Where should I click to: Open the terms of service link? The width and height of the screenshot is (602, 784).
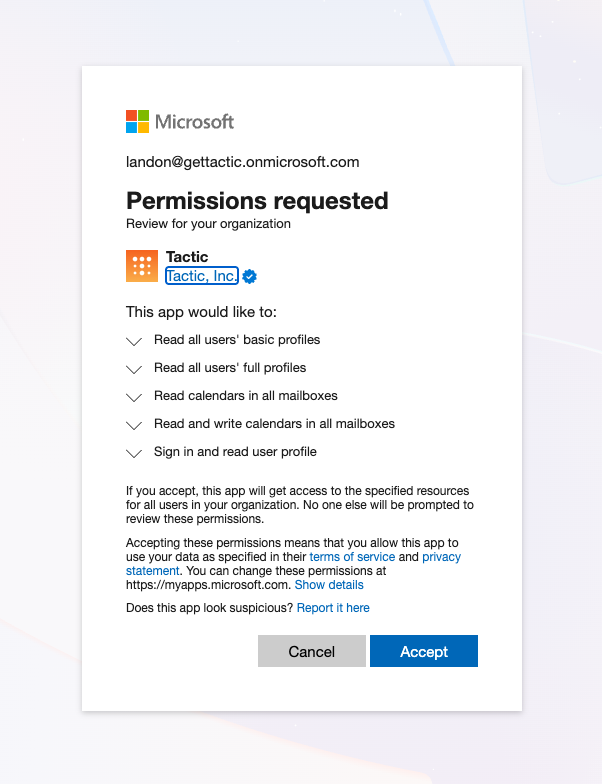(353, 556)
